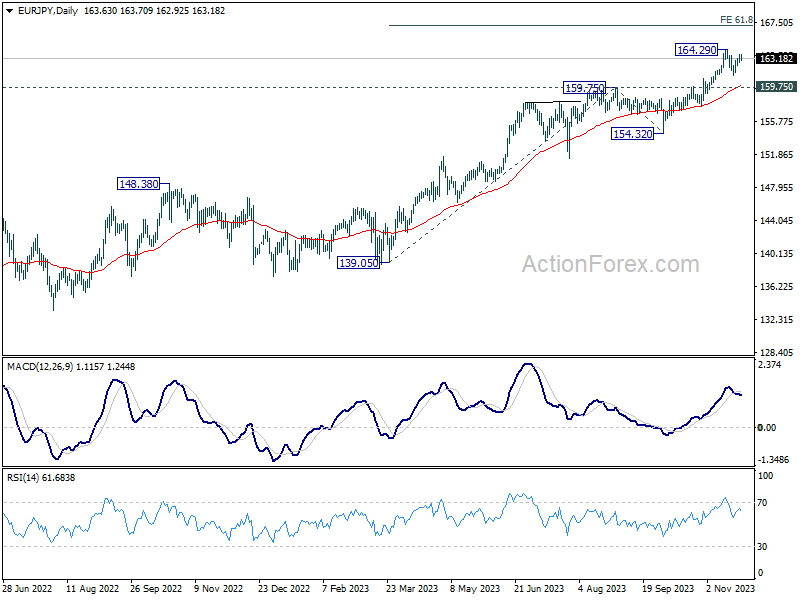Click the RSI scale level 70
The image size is (800, 600).
[x=762, y=503]
